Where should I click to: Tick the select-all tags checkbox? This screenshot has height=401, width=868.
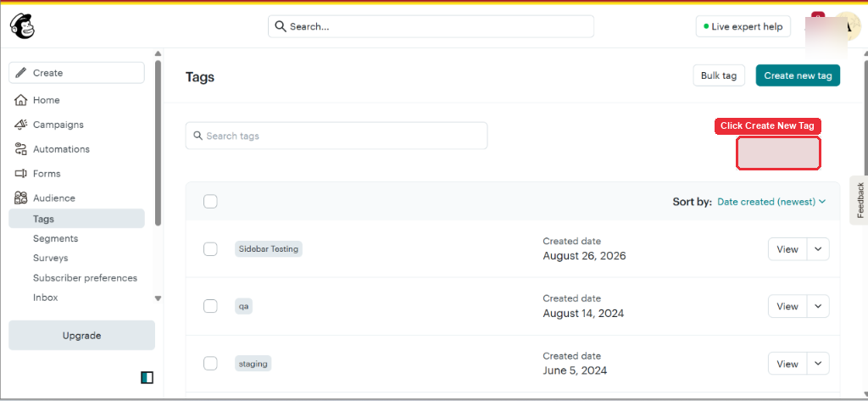[x=210, y=202]
